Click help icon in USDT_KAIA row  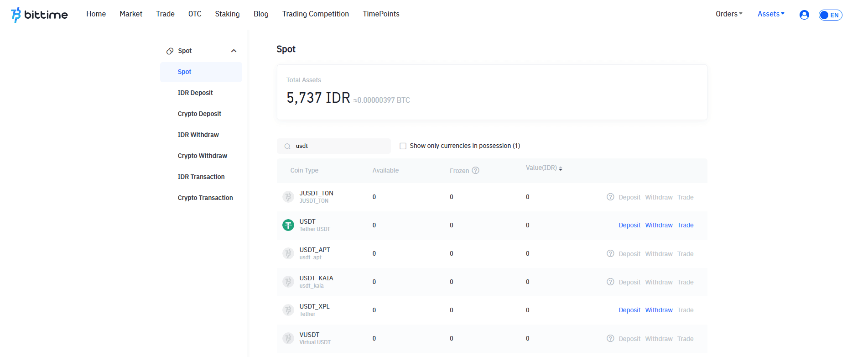[610, 282]
